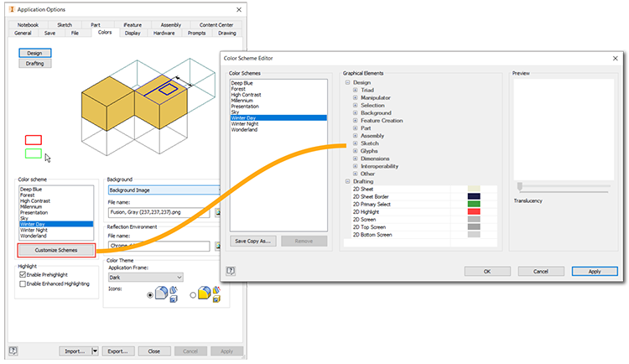Viewport: 629px width, 364px height.
Task: Select Forest in Application Options list
Action: pos(56,195)
